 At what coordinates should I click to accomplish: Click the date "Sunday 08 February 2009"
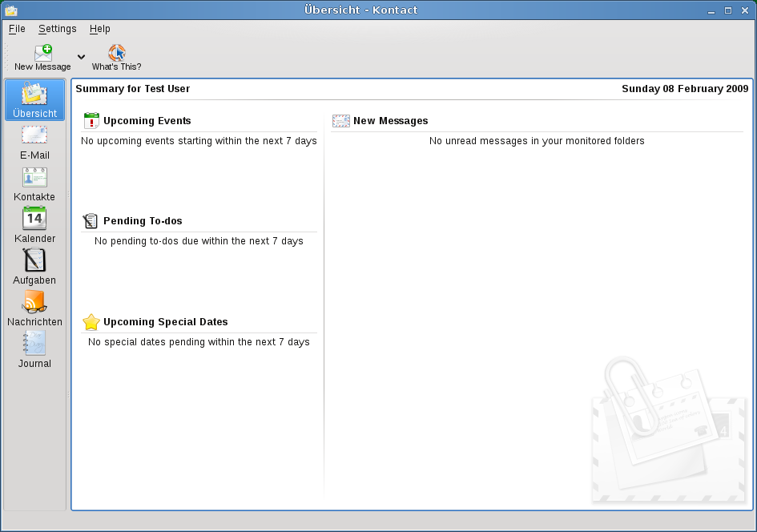pos(685,89)
